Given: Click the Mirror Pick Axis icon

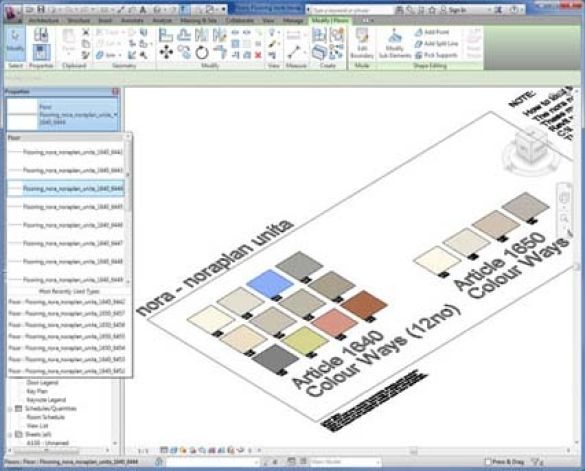Looking at the screenshot, I should pyautogui.click(x=202, y=35).
